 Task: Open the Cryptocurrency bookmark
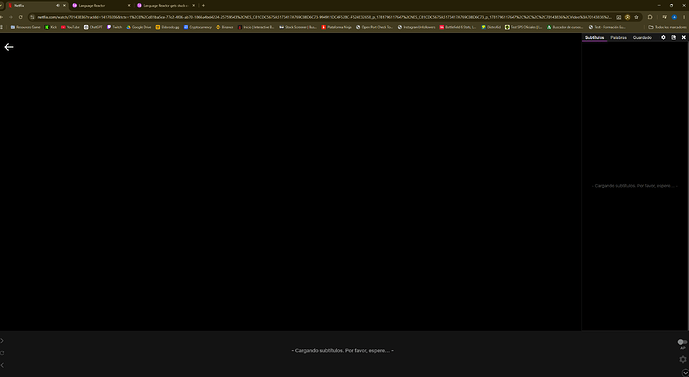tap(198, 27)
